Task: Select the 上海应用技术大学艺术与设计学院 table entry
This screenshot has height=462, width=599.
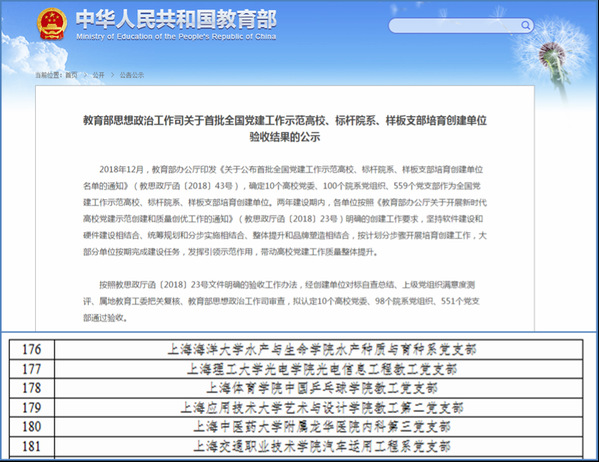Action: pos(322,407)
